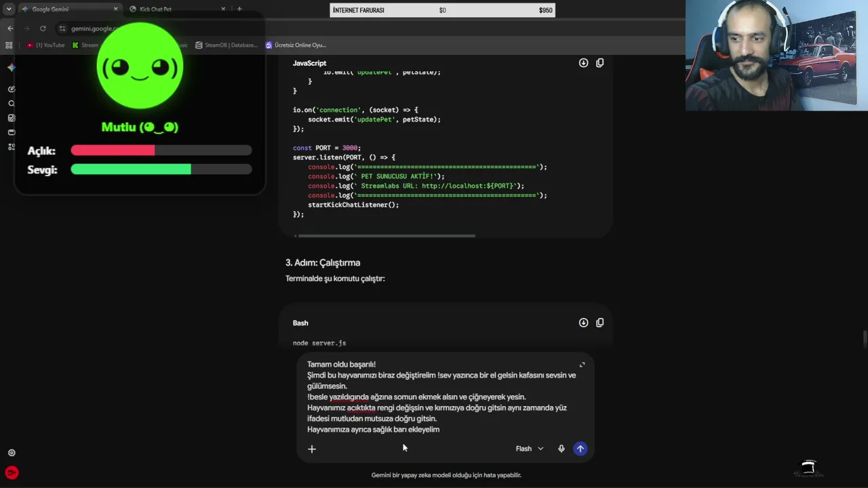This screenshot has width=868, height=488.
Task: Go back in browser history
Action: click(10, 28)
